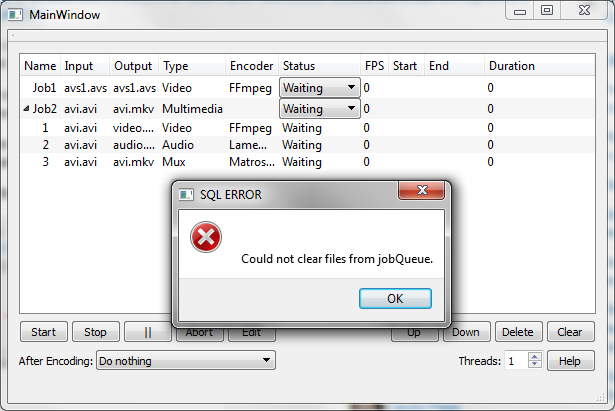Click the Delete button
The width and height of the screenshot is (615, 411).
point(519,332)
